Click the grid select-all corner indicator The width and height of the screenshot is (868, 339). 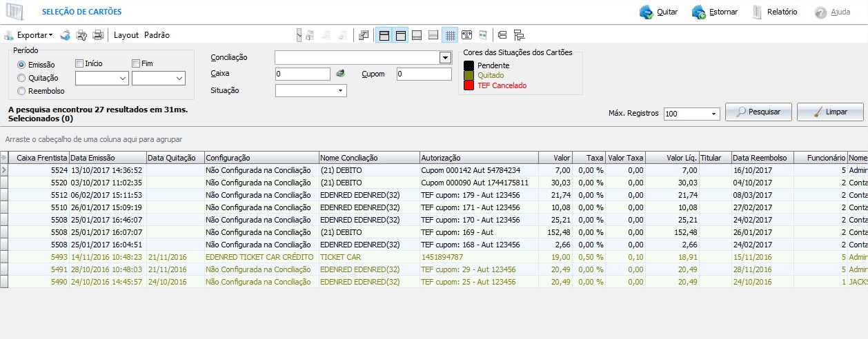[4, 158]
